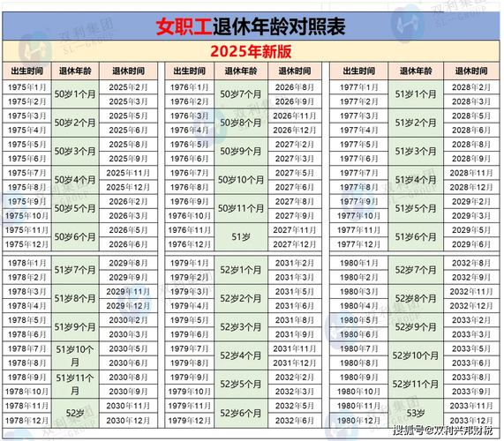Select birth date 1979年7月
The width and height of the screenshot is (504, 441).
click(189, 348)
